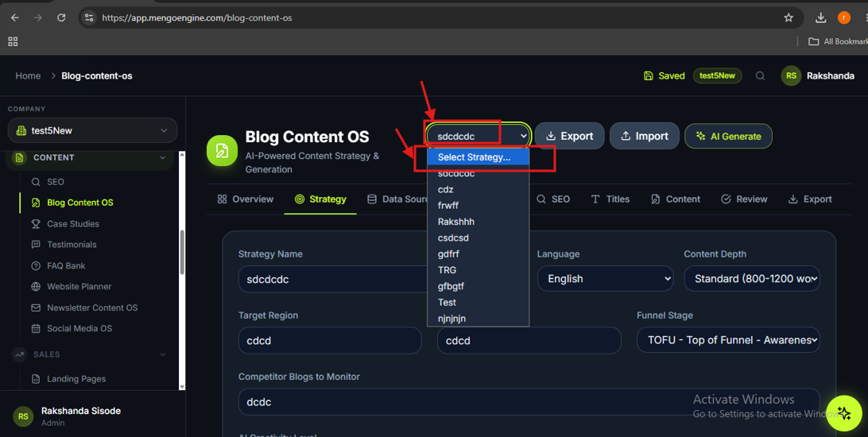This screenshot has width=868, height=437.
Task: Switch to the Data Sources tab
Action: (x=397, y=199)
